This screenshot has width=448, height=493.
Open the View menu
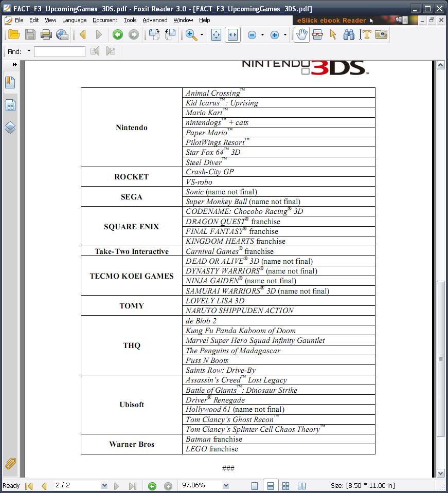[x=50, y=20]
